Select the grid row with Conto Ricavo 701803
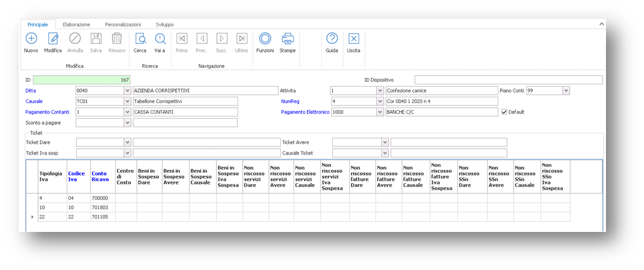 point(99,207)
